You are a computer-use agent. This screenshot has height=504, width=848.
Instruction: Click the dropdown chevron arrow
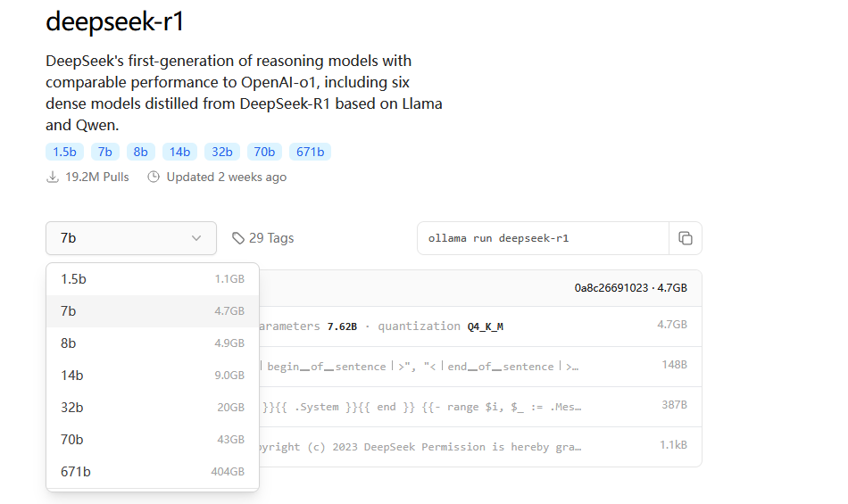tap(196, 238)
